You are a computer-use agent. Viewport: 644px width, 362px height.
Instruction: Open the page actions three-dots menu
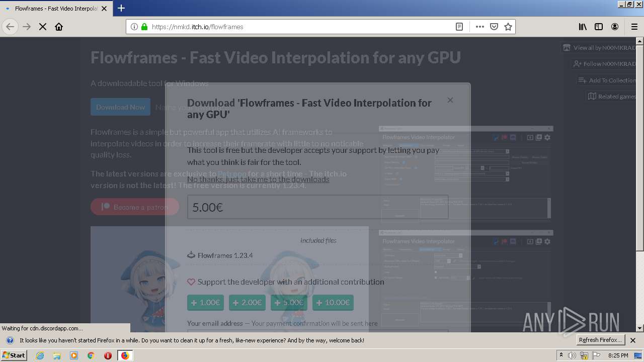click(480, 27)
